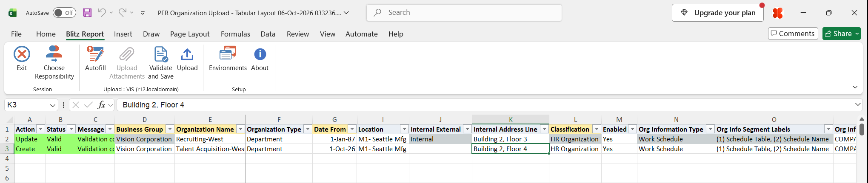The width and height of the screenshot is (868, 183).
Task: Select the Create action cell
Action: pyautogui.click(x=30, y=149)
